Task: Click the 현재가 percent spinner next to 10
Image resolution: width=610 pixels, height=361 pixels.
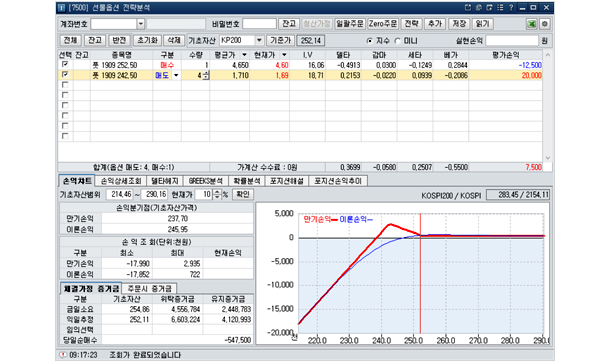Action: (217, 194)
